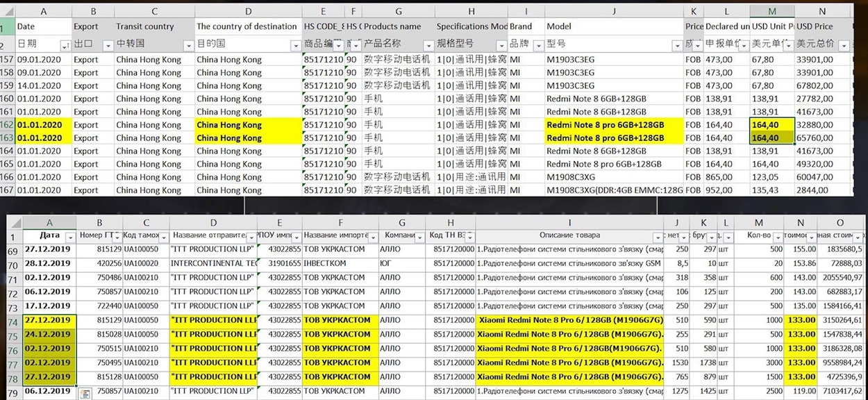Image resolution: width=868 pixels, height=400 pixels.
Task: Select the 123,05 USD unit price cell
Action: (x=772, y=177)
